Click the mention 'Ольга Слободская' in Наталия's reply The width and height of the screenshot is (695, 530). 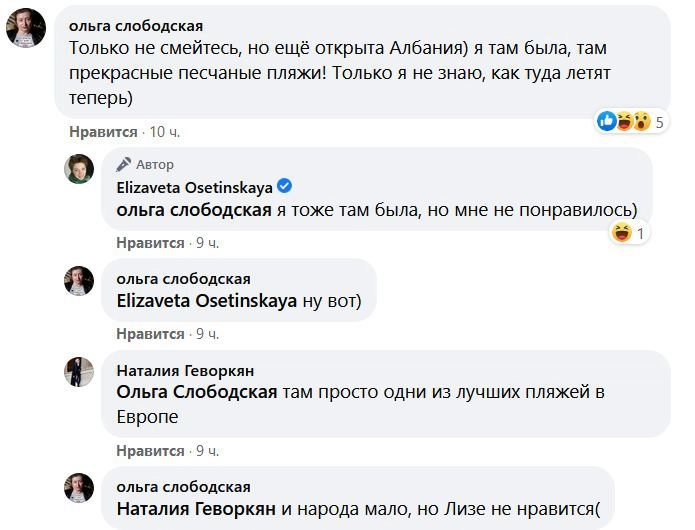click(196, 392)
